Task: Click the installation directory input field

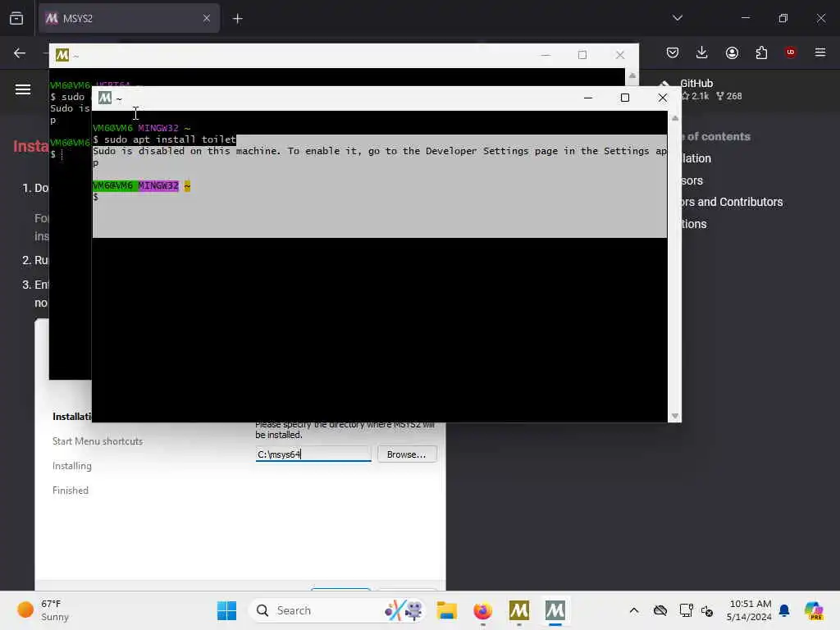Action: pos(313,454)
